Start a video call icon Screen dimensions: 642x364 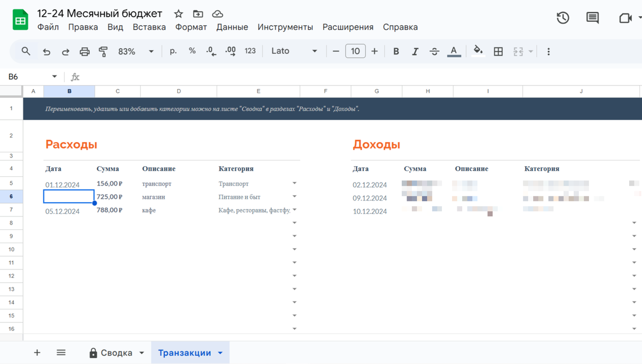(x=625, y=18)
